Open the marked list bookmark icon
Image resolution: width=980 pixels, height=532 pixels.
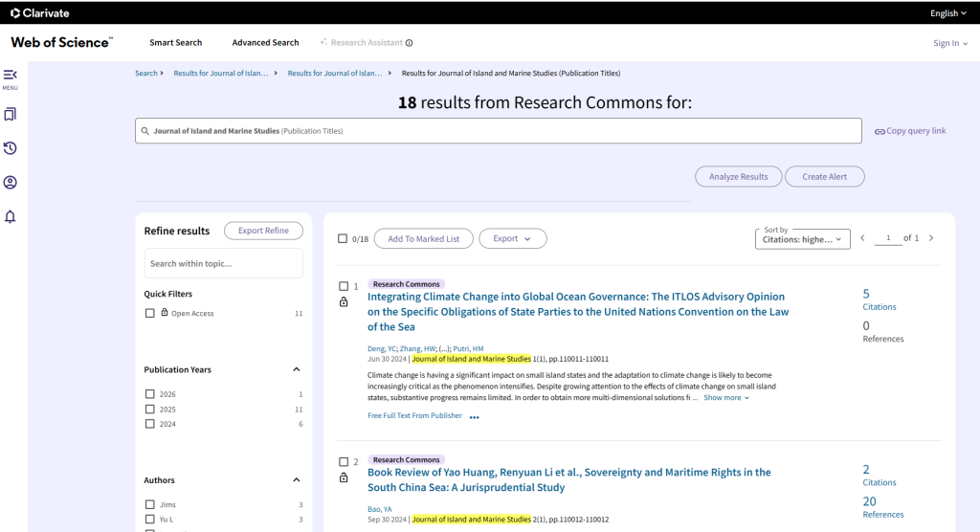pos(11,114)
